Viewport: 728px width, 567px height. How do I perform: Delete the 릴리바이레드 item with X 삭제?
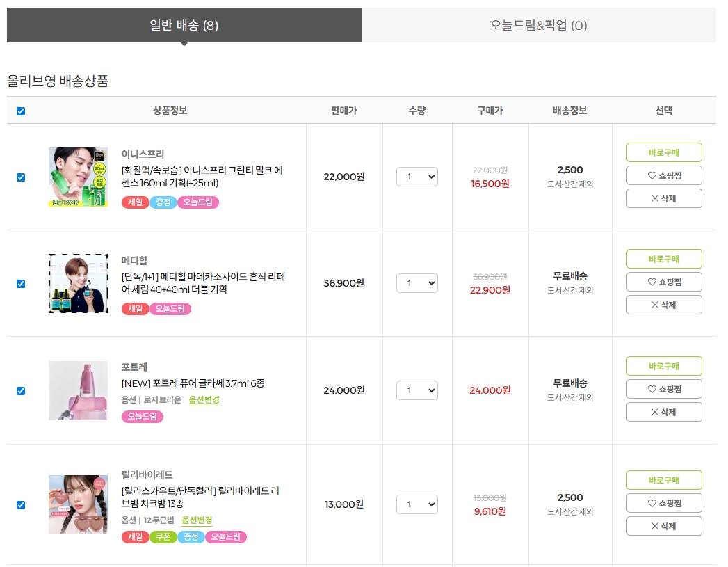tap(664, 526)
